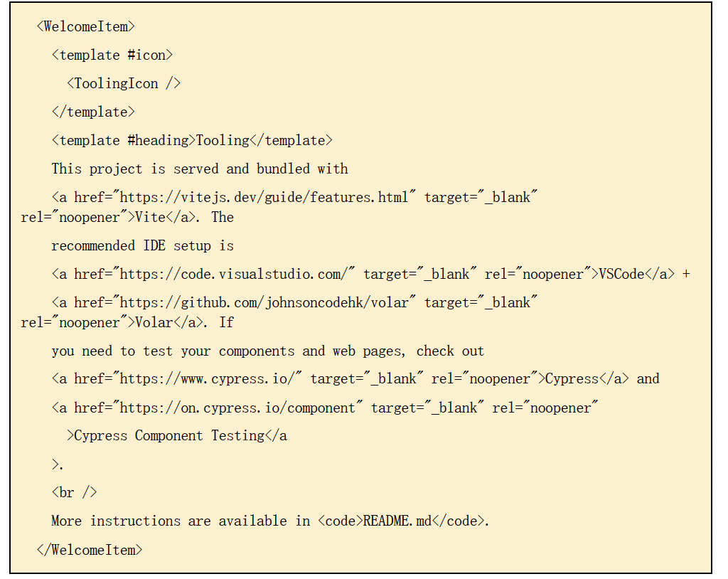The height and width of the screenshot is (579, 728).
Task: Click the closing WelcomeItem tag
Action: [x=89, y=549]
